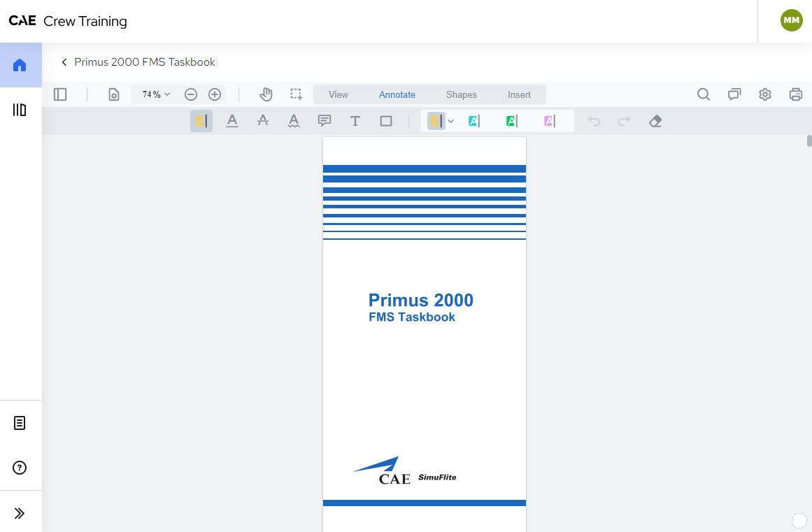The width and height of the screenshot is (812, 532).
Task: Zoom out with the minus button
Action: coord(191,94)
